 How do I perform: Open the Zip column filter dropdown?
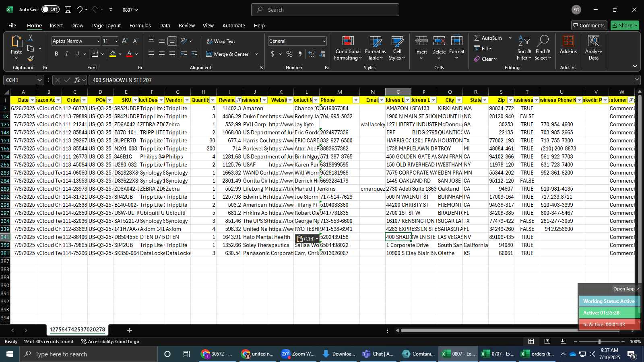(x=510, y=100)
